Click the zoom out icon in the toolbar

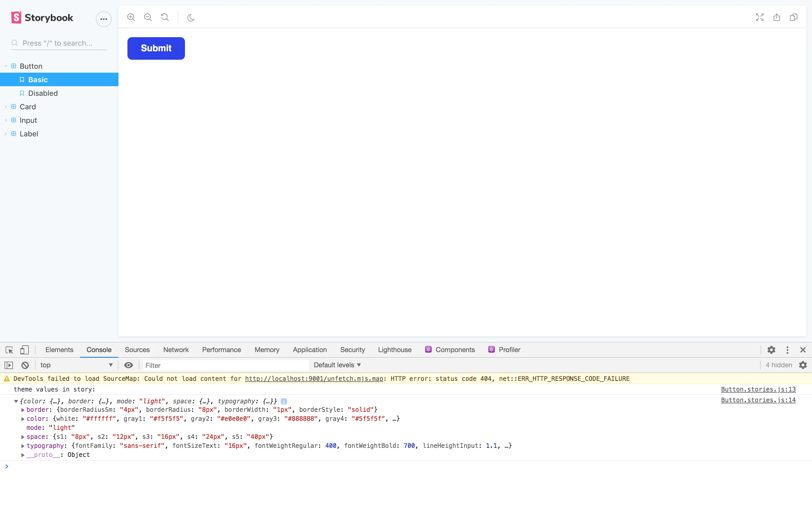[x=148, y=17]
